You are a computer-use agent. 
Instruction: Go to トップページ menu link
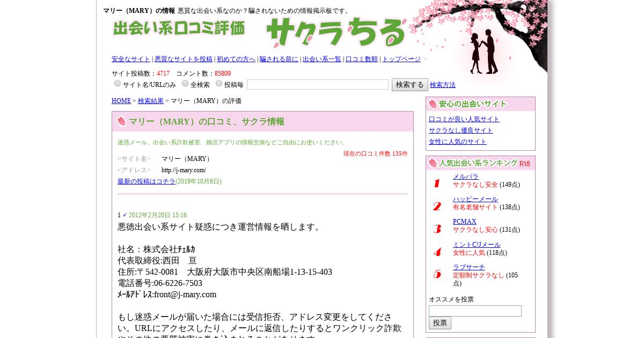401,59
